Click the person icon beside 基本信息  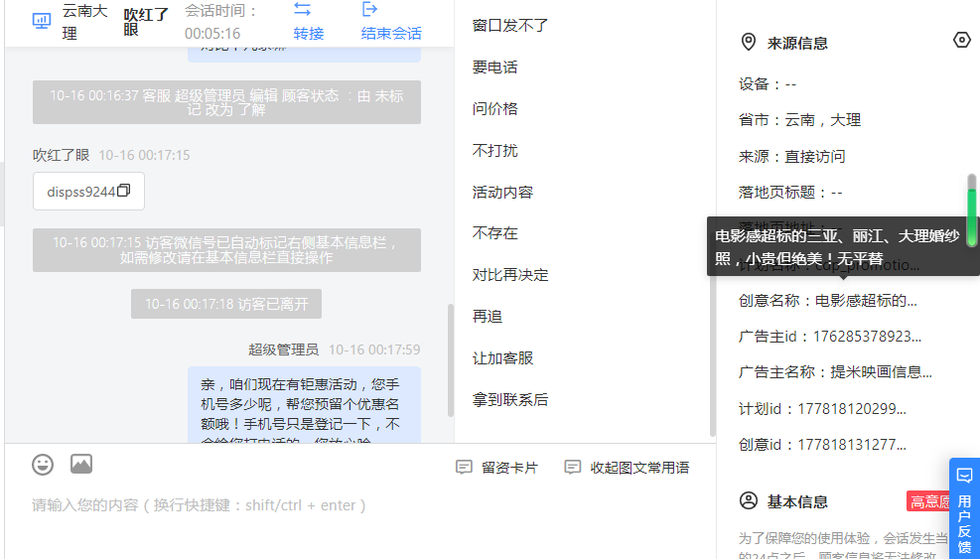[x=748, y=500]
